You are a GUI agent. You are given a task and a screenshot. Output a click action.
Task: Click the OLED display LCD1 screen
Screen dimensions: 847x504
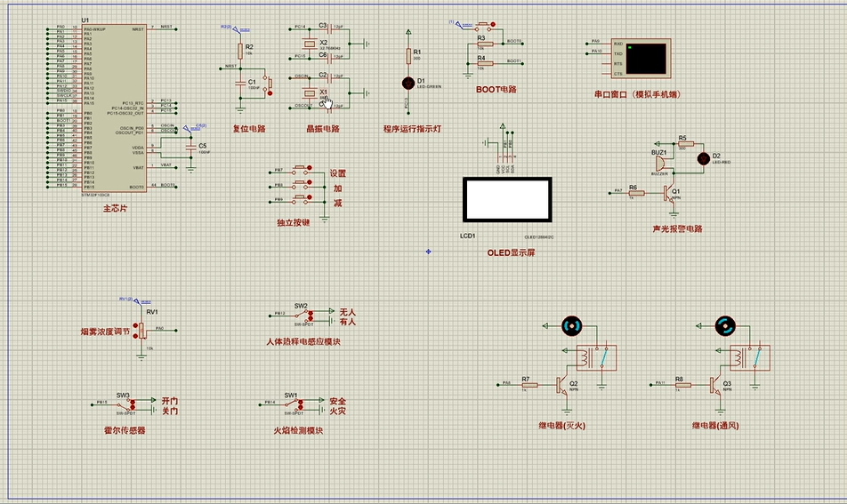[x=507, y=200]
